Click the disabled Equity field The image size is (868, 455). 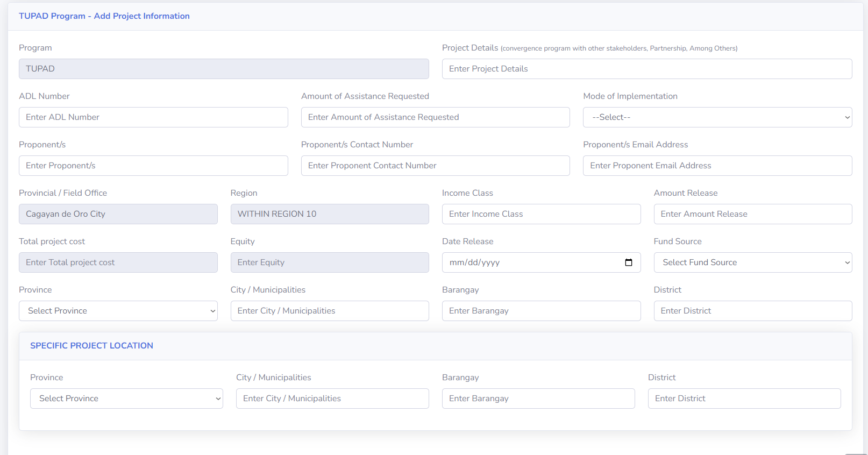(330, 262)
